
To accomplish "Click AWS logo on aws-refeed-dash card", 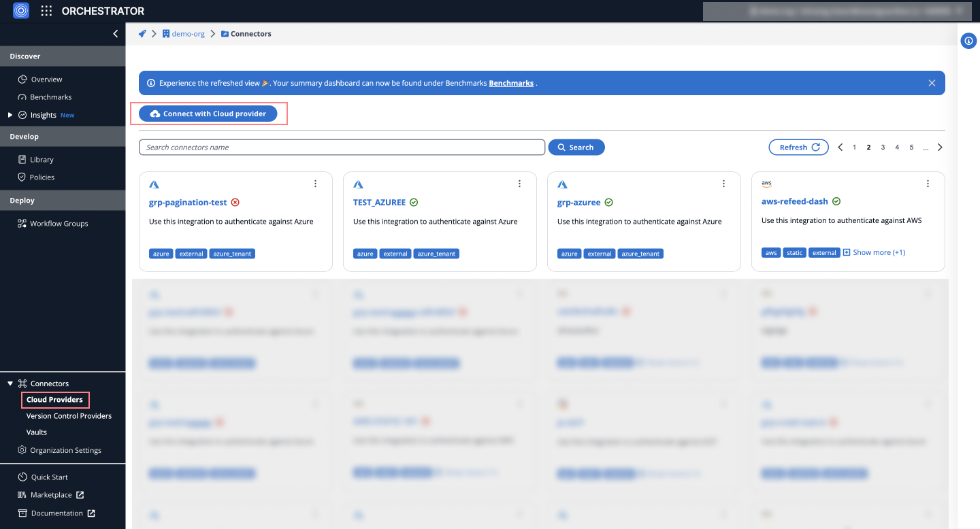I will [766, 184].
